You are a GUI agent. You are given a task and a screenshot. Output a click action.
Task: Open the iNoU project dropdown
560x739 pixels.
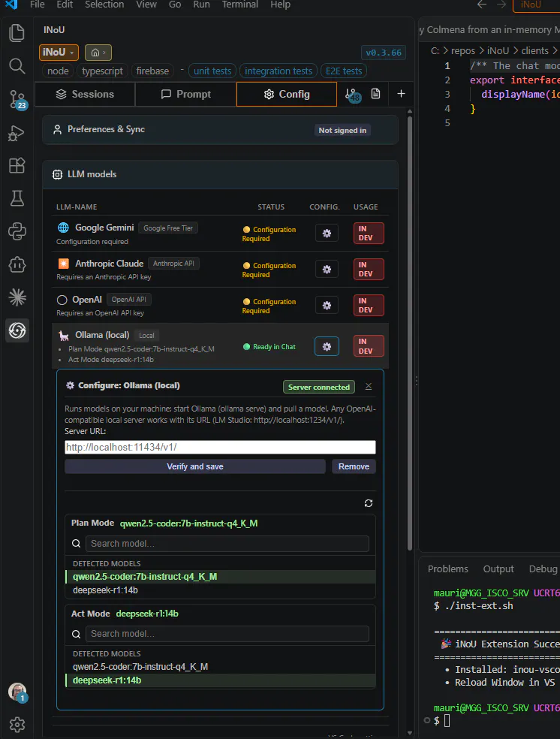pyautogui.click(x=59, y=53)
